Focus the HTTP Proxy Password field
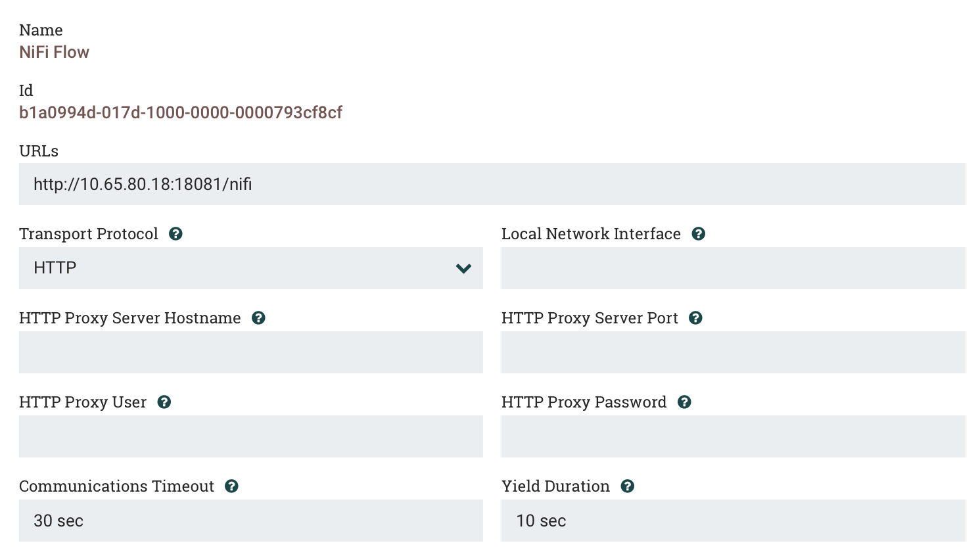Viewport: 978px width, 560px height. pyautogui.click(x=733, y=436)
